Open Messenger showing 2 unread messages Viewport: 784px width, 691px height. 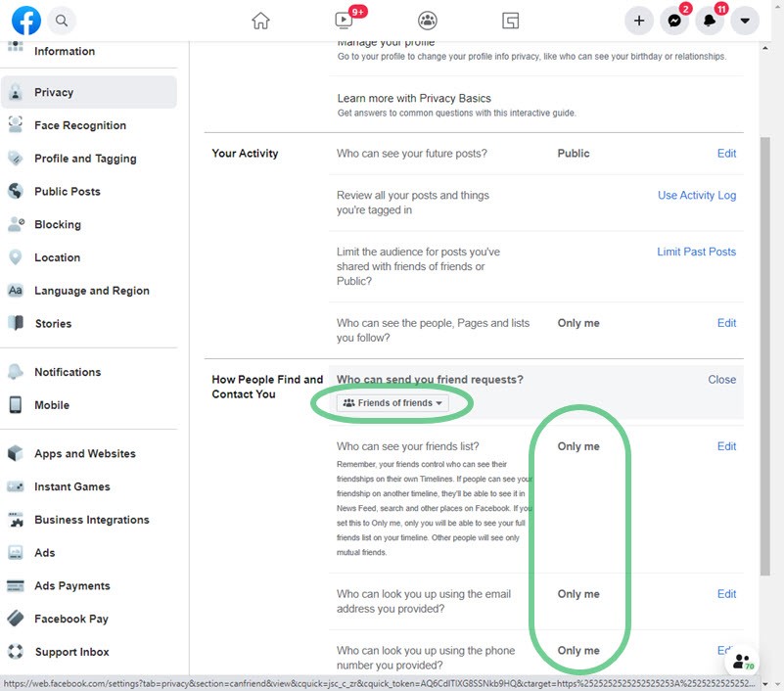[674, 20]
